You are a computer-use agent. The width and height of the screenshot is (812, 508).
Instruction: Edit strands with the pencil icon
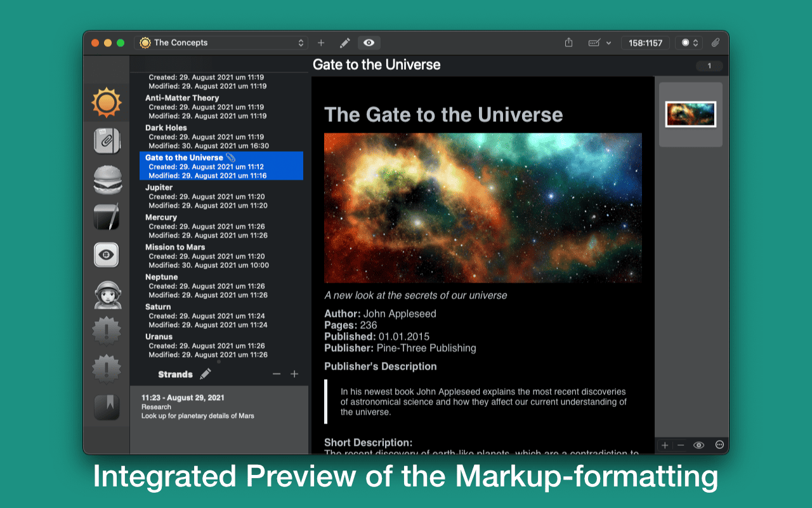[206, 374]
